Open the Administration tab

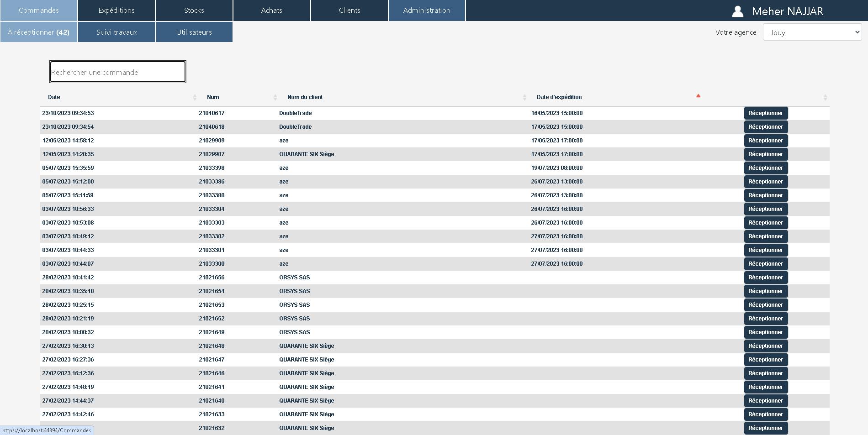click(x=427, y=10)
